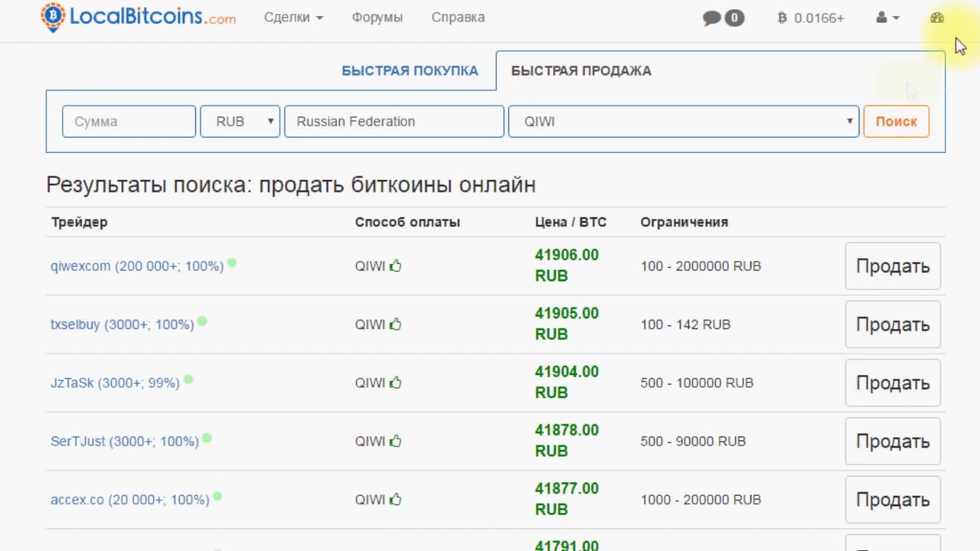
Task: Go to Форумы in the navigation
Action: coord(377,17)
